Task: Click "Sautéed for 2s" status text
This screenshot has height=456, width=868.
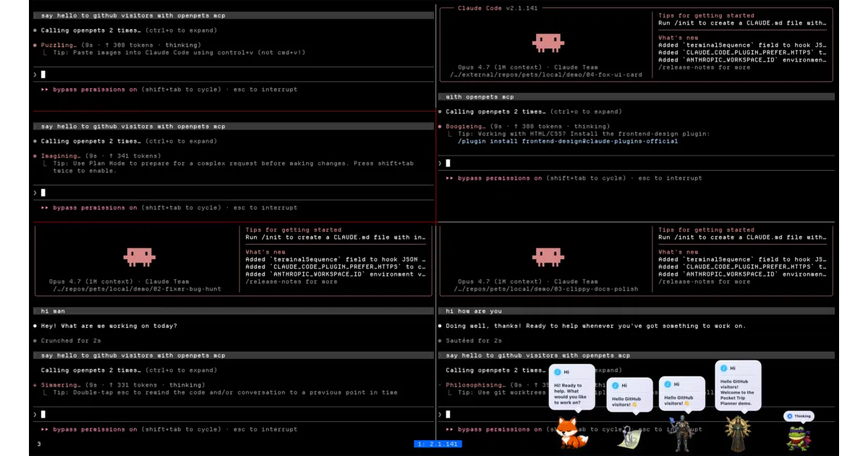Action: 474,340
